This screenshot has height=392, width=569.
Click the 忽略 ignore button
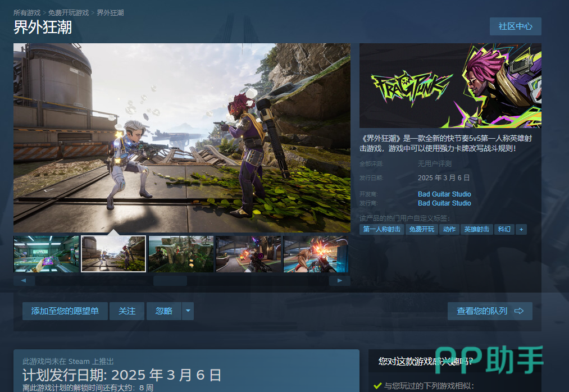coord(164,311)
